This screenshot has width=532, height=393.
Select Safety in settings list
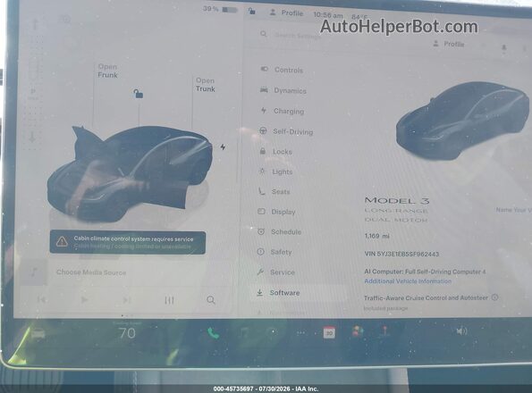pos(274,252)
